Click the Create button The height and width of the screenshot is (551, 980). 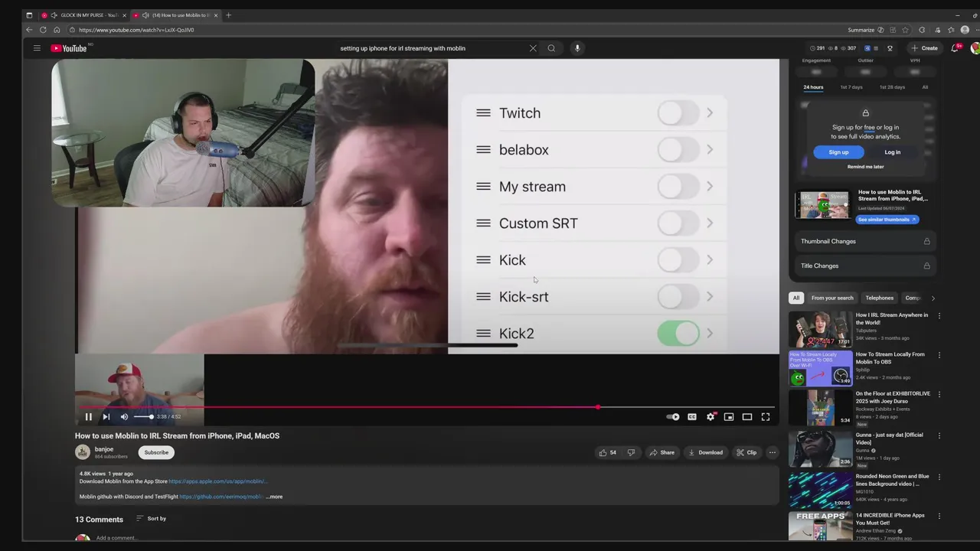pyautogui.click(x=924, y=48)
